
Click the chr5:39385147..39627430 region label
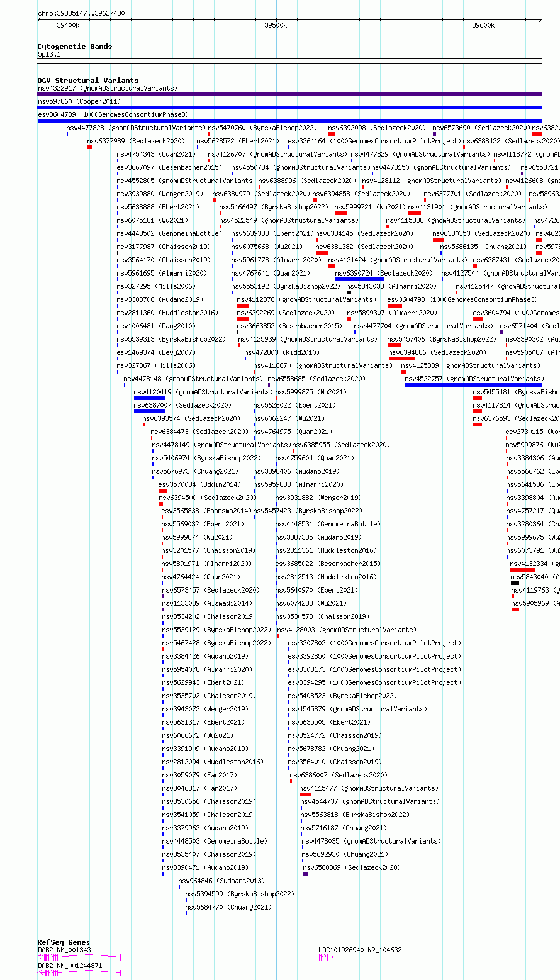point(81,13)
